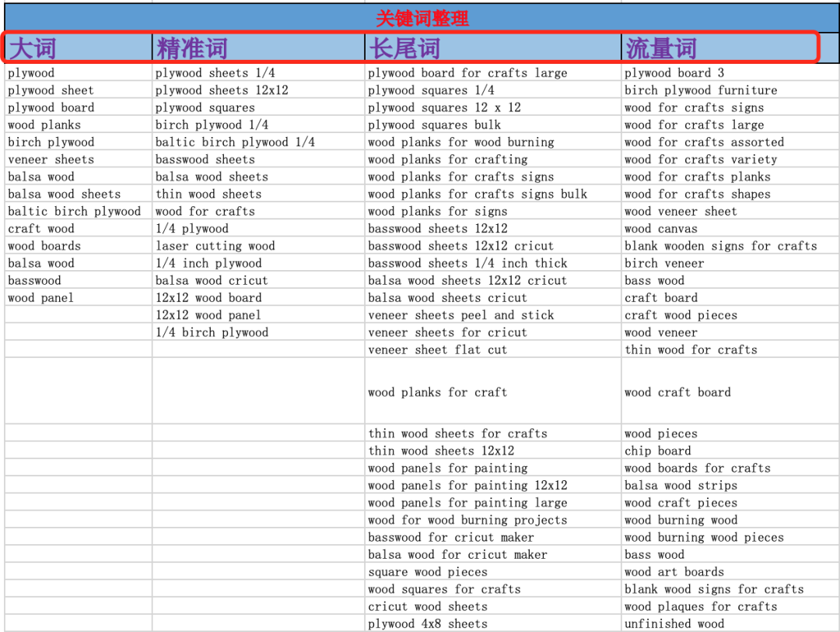Click the cell 'craft wood'
Viewport: 840px width, 632px height.
[79, 228]
